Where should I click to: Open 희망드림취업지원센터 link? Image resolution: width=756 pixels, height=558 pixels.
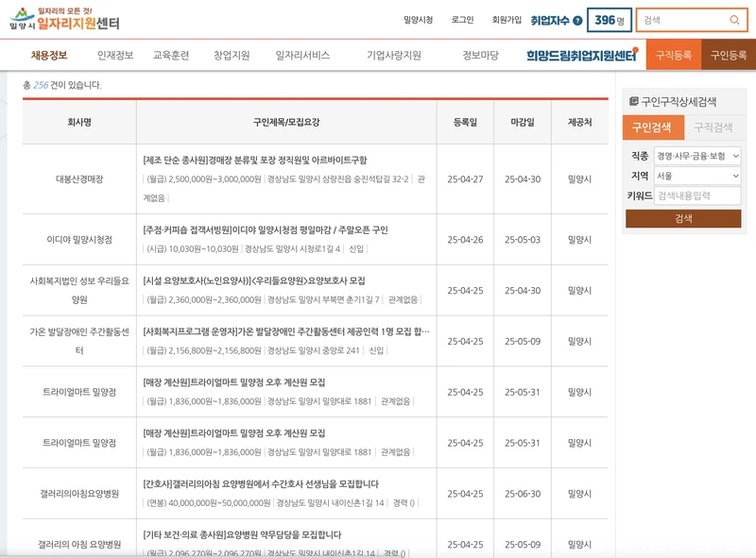tap(581, 56)
